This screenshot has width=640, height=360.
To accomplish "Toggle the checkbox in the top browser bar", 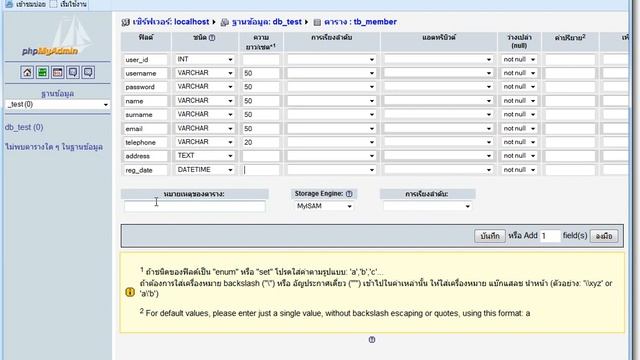I will point(53,4).
